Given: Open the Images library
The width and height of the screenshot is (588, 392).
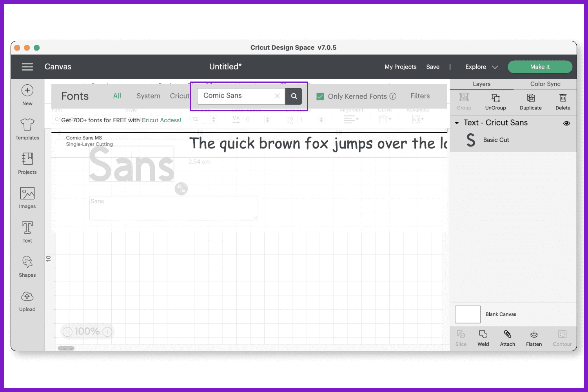Looking at the screenshot, I should [27, 198].
